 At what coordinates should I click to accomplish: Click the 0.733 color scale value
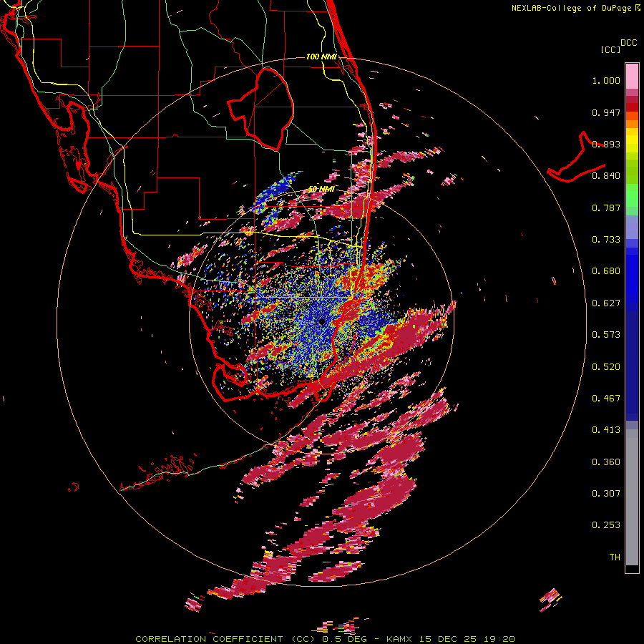coord(606,240)
